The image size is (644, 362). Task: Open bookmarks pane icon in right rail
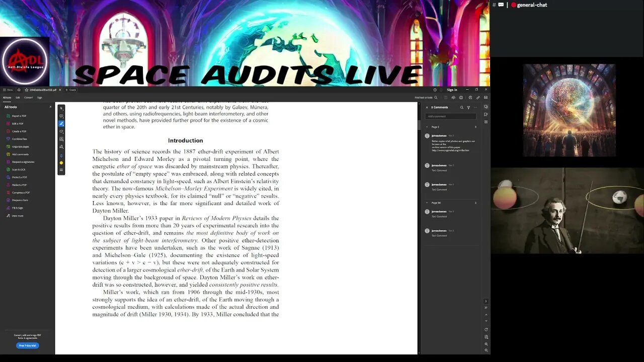click(x=486, y=115)
